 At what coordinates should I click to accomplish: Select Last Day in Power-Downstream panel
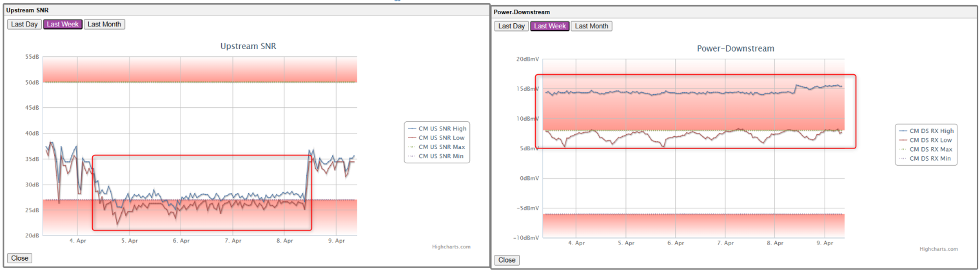tap(511, 26)
